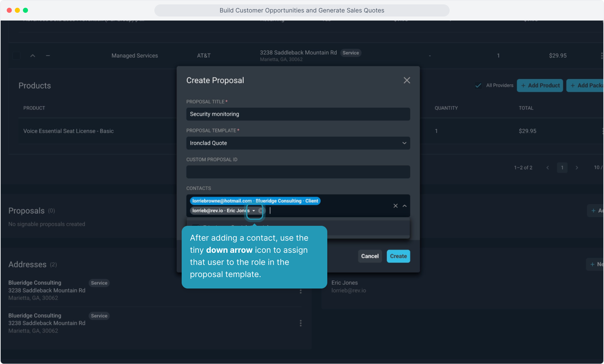Go to previous products page

click(x=548, y=168)
